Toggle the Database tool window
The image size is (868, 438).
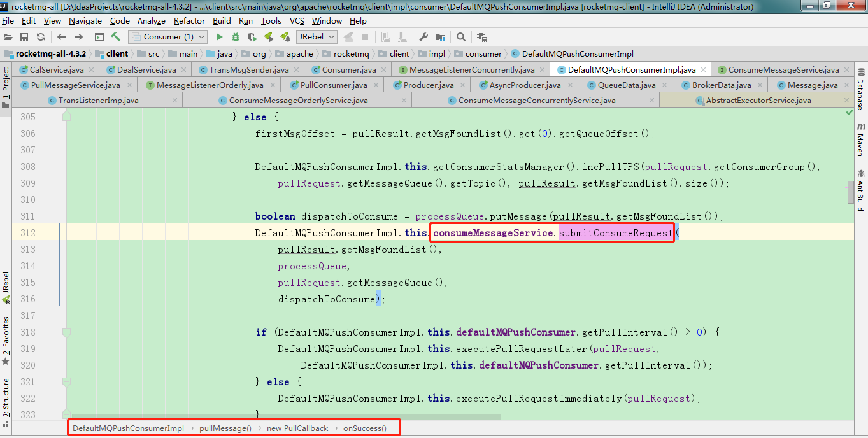[860, 89]
